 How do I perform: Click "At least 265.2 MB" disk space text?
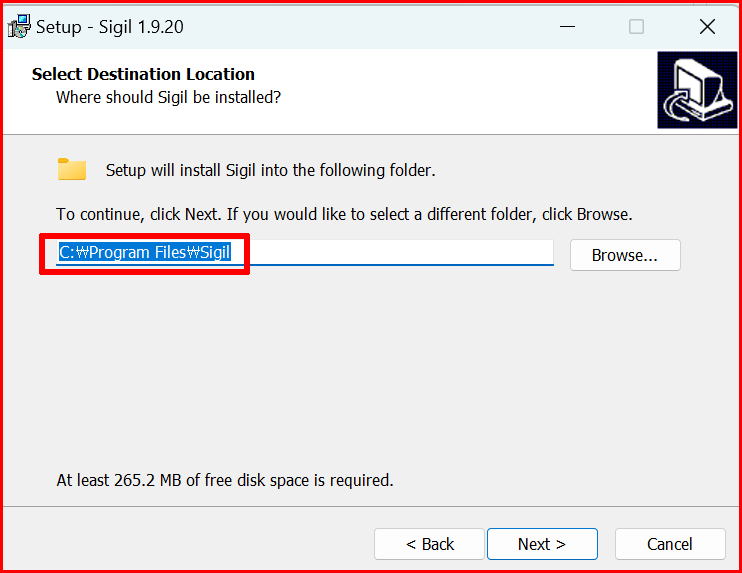coord(225,480)
